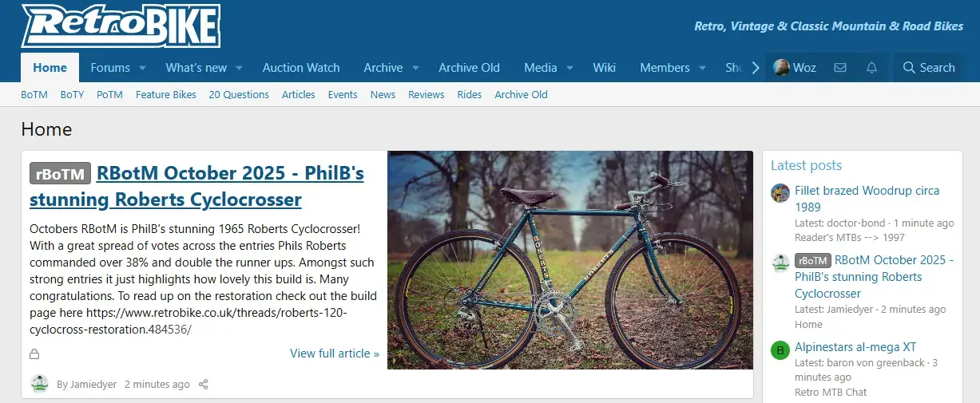Viewport: 980px width, 403px height.
Task: Expand the Forums dropdown arrow
Action: [x=142, y=68]
